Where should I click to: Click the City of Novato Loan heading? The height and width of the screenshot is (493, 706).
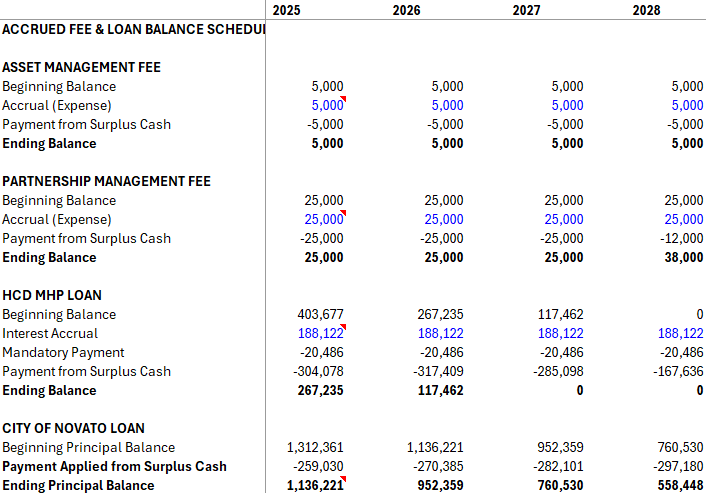point(73,428)
